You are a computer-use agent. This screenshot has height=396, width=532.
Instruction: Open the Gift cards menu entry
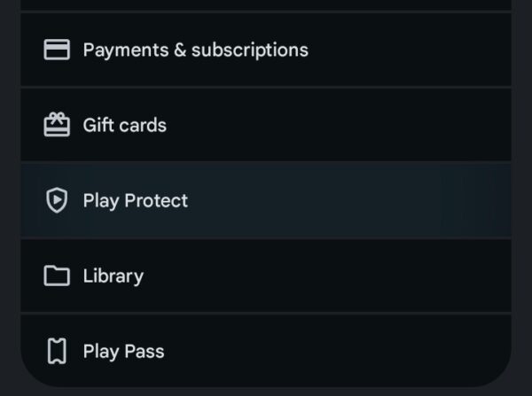pos(266,125)
